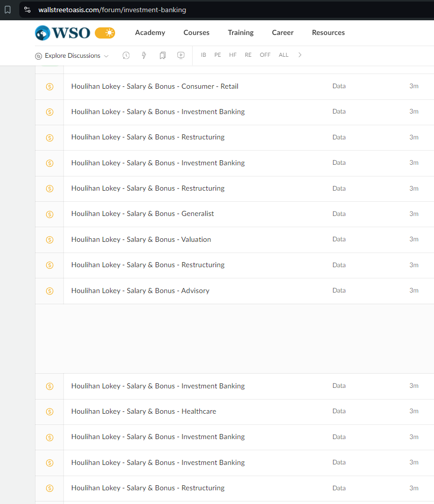Image resolution: width=434 pixels, height=504 pixels.
Task: Click Data label in Healthcare row
Action: coord(339,411)
